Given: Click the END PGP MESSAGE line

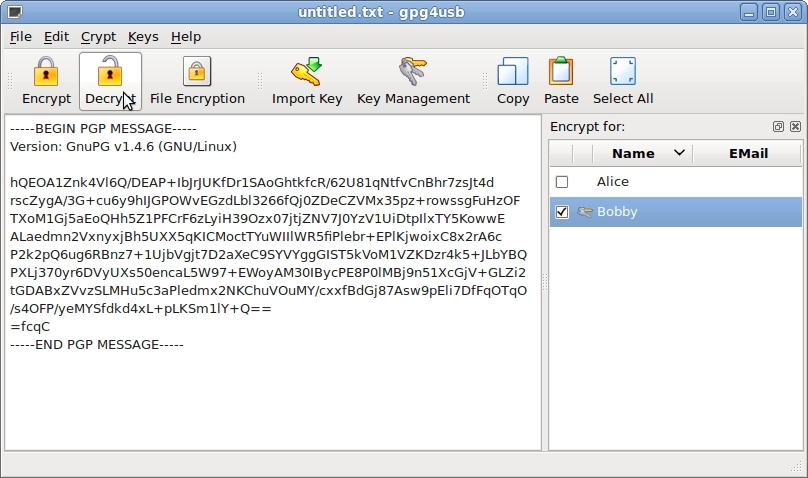Looking at the screenshot, I should pyautogui.click(x=96, y=345).
